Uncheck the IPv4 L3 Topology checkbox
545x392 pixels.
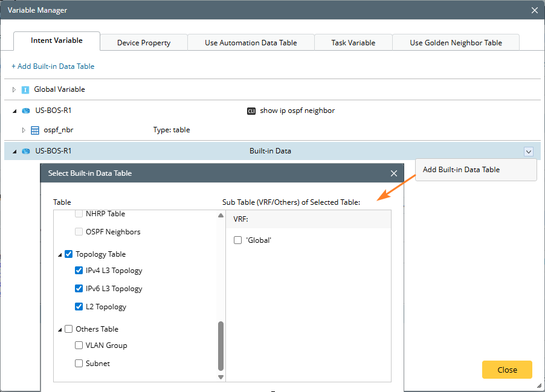pos(79,271)
